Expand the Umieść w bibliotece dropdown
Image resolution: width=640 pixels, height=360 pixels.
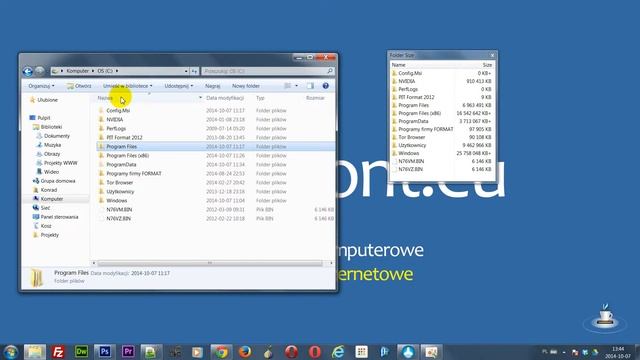click(x=127, y=86)
